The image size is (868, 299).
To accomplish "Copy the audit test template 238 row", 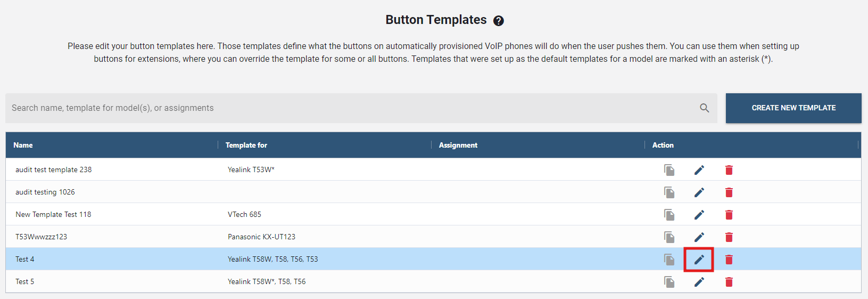I will [669, 170].
